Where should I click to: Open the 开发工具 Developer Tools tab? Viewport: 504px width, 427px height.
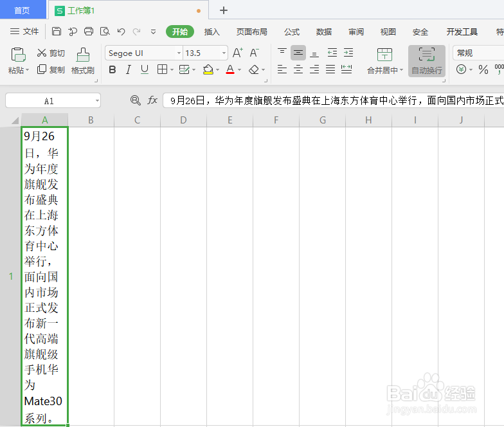click(462, 32)
